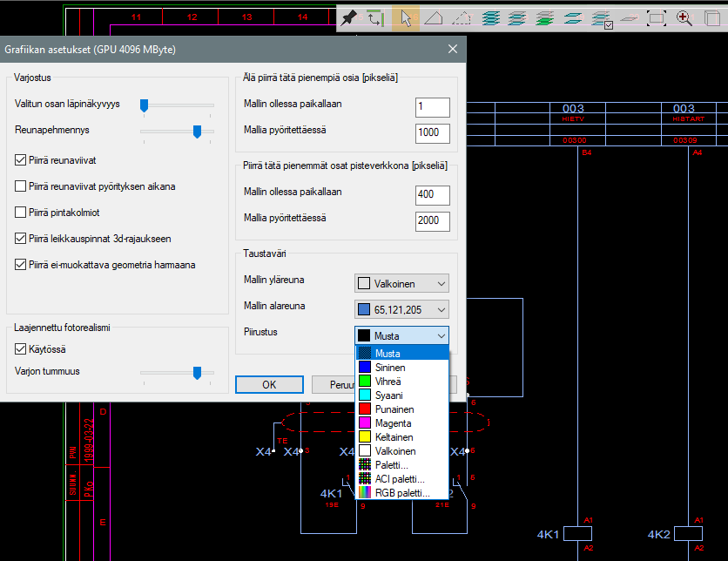
Task: Click the dashed triangle tool icon
Action: tap(462, 18)
